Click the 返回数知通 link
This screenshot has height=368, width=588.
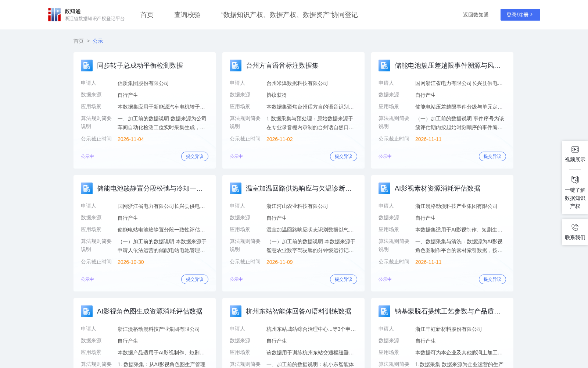[476, 15]
